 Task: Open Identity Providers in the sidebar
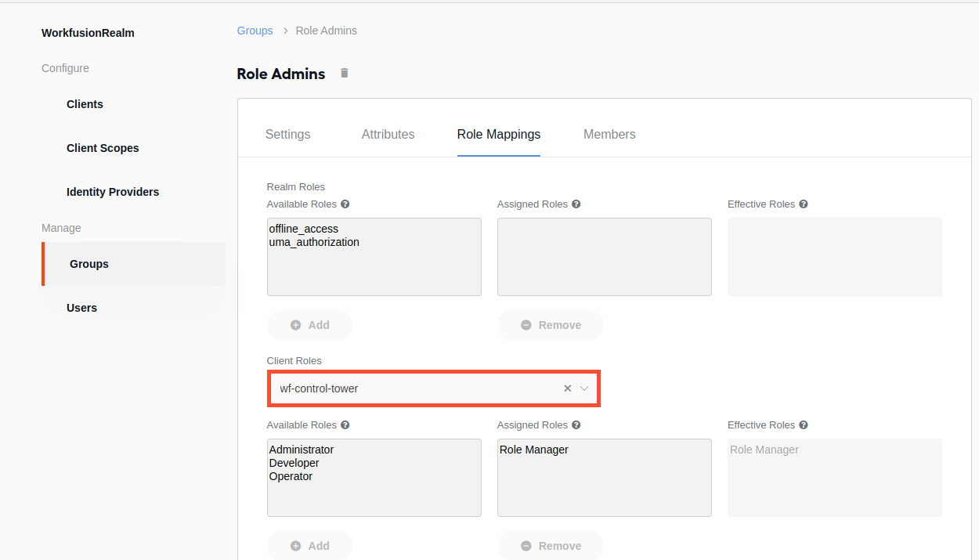[113, 192]
